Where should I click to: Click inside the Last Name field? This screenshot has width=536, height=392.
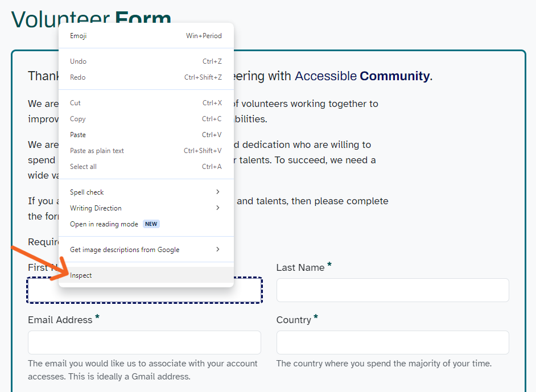coord(393,290)
